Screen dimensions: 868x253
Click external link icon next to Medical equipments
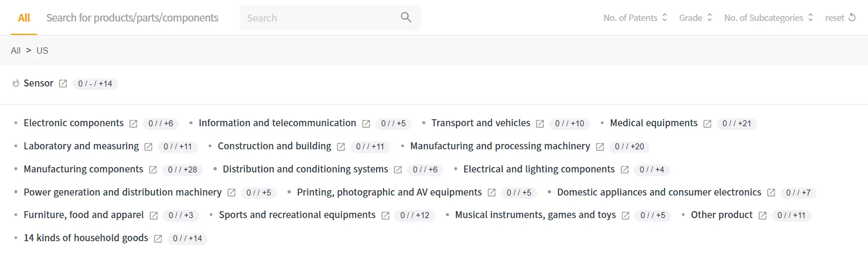pos(708,124)
